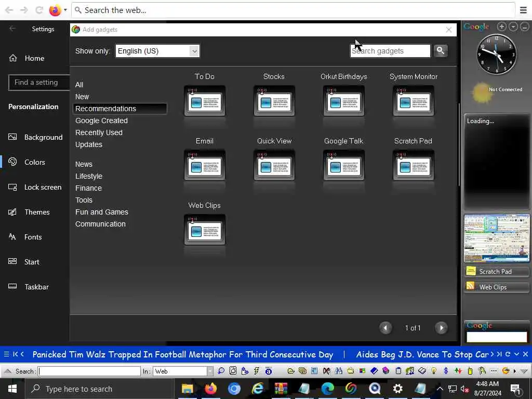Screen dimensions: 532x399
Task: Click the search gadgets magnifier button
Action: pyautogui.click(x=441, y=51)
